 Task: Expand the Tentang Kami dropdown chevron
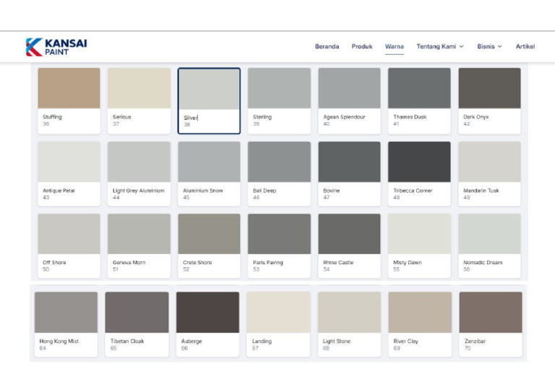pos(461,46)
